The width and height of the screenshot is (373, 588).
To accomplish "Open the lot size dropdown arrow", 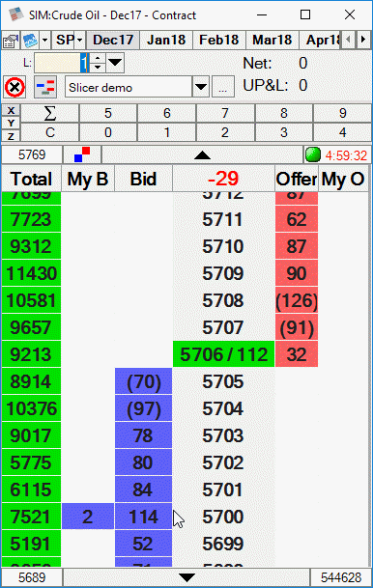I will click(115, 63).
